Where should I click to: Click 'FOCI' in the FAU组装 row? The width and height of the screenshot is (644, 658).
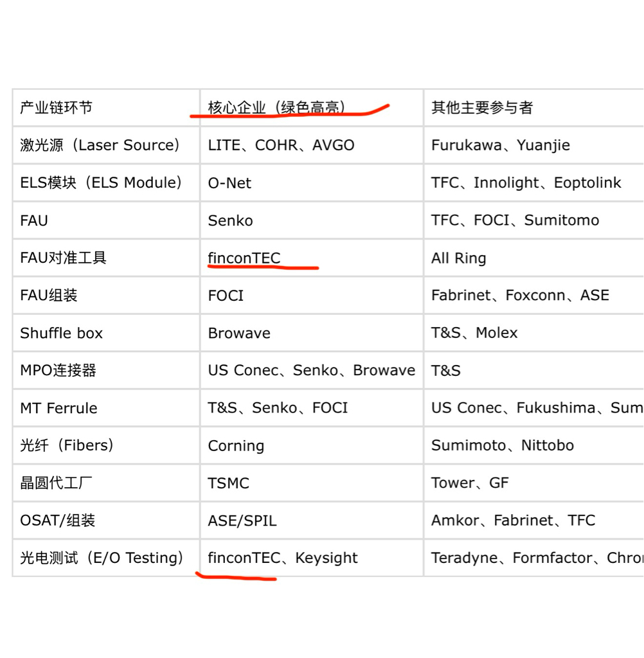pos(312,295)
